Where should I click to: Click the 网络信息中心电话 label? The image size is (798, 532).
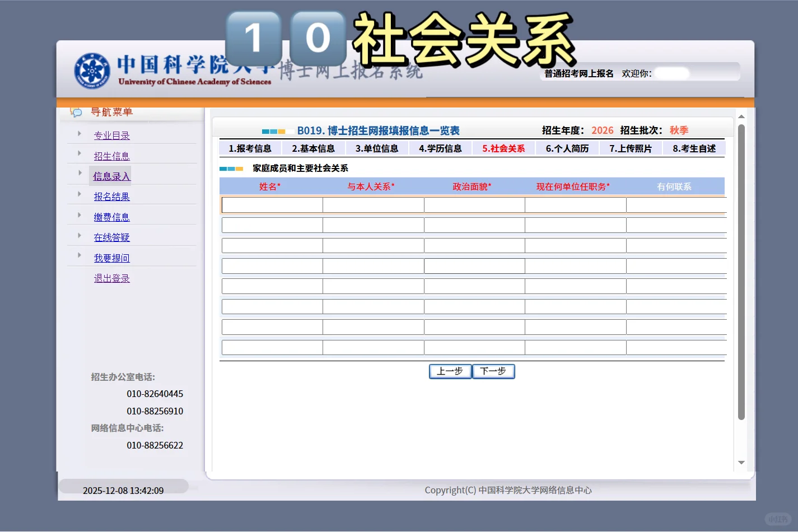click(x=128, y=428)
